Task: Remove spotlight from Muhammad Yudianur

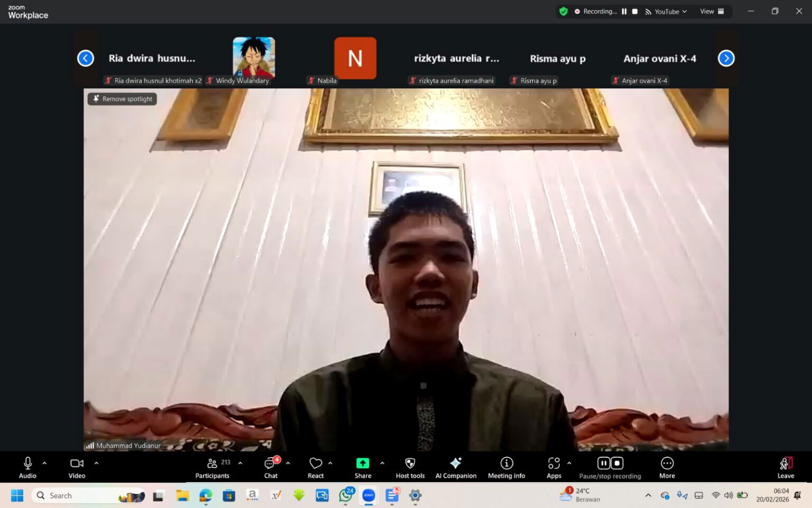Action: pyautogui.click(x=122, y=99)
